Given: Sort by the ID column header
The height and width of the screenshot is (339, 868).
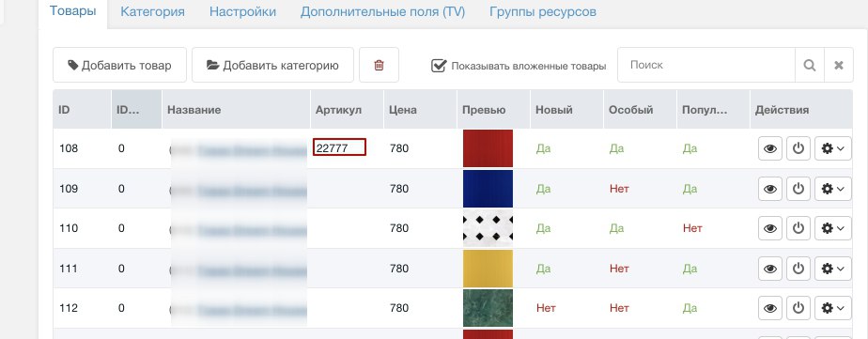Looking at the screenshot, I should point(82,110).
